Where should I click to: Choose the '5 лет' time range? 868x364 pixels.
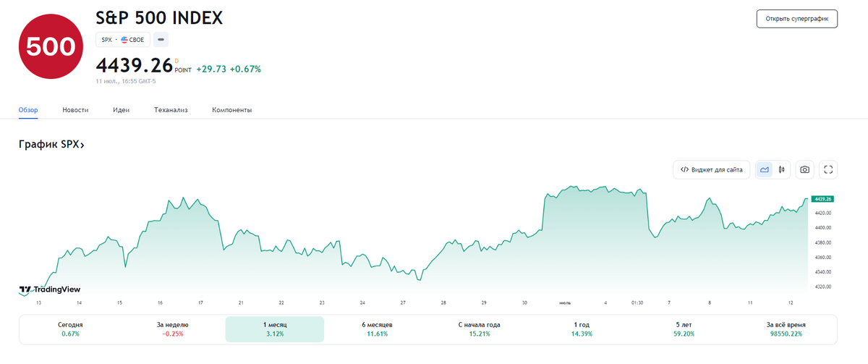(684, 329)
